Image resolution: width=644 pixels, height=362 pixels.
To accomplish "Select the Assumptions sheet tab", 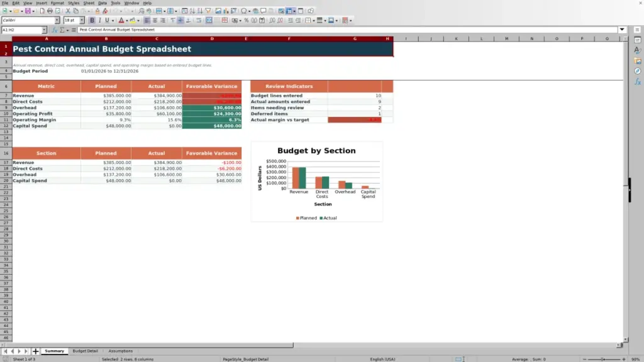I will pos(120,351).
